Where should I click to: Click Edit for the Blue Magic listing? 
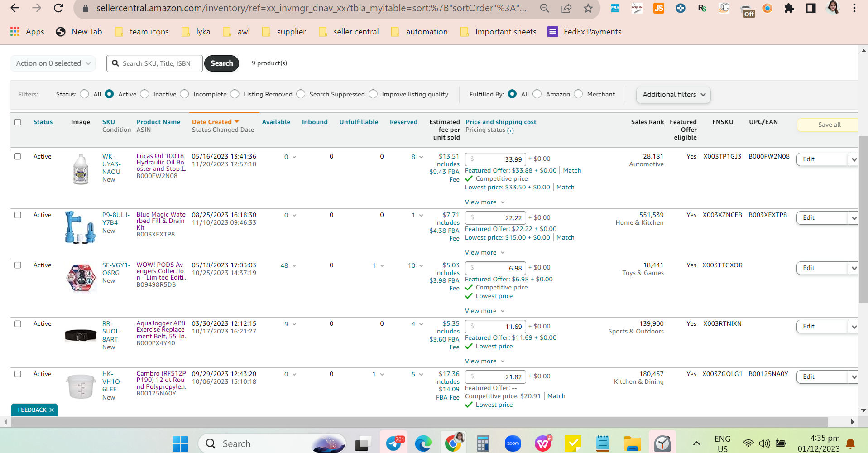[822, 218]
